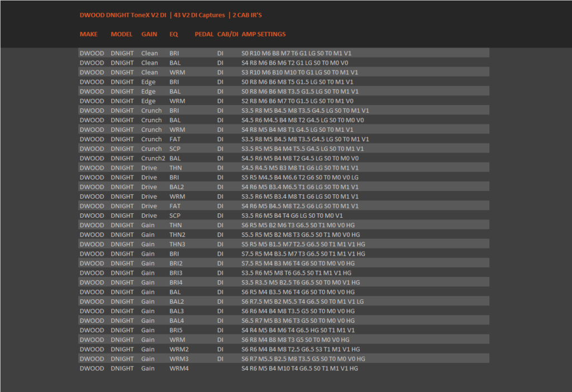Viewport: 572px width, 392px height.
Task: Select settings 'S0 R10 M6 B8 M7 T6 G1 LG S0 T0 M1 V1'
Action: [x=296, y=53]
